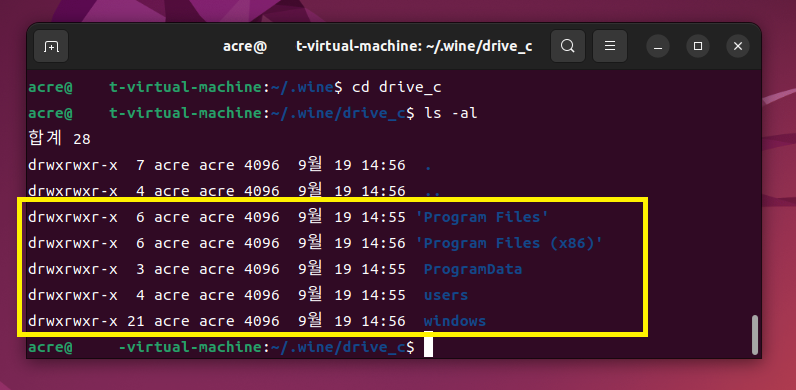The width and height of the screenshot is (796, 390).
Task: Click the link count 21 in windows row
Action: point(137,321)
